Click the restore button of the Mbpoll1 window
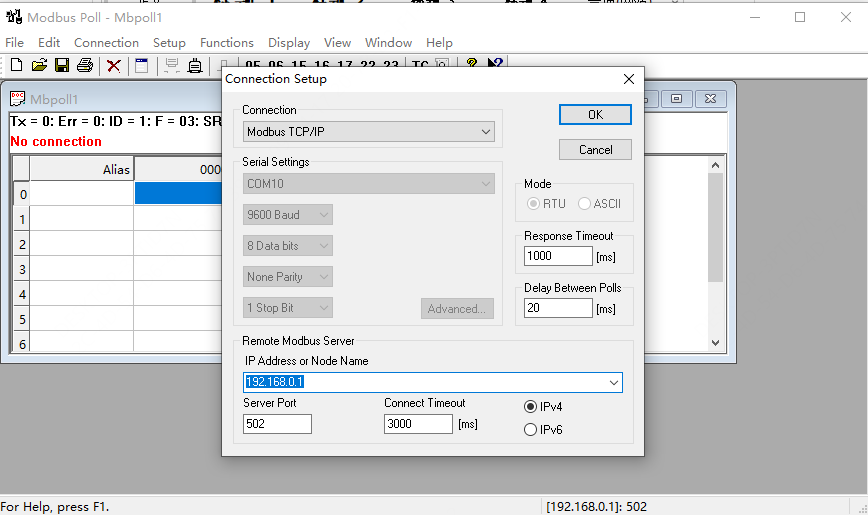The image size is (868, 515). coord(676,99)
